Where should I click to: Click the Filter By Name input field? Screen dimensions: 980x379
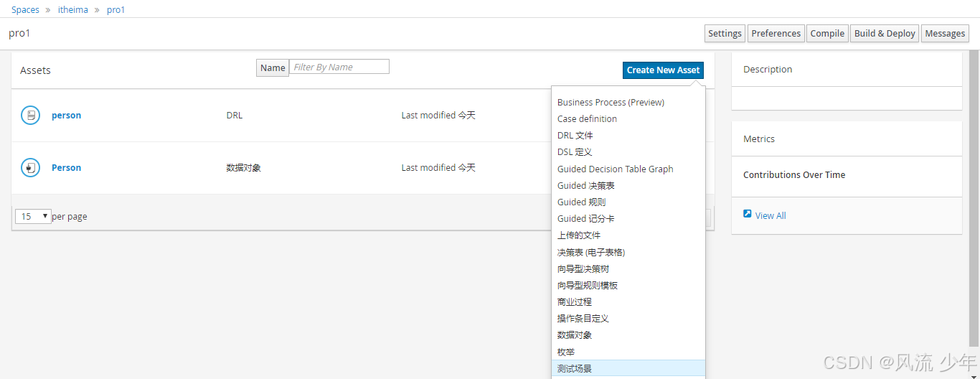point(339,67)
